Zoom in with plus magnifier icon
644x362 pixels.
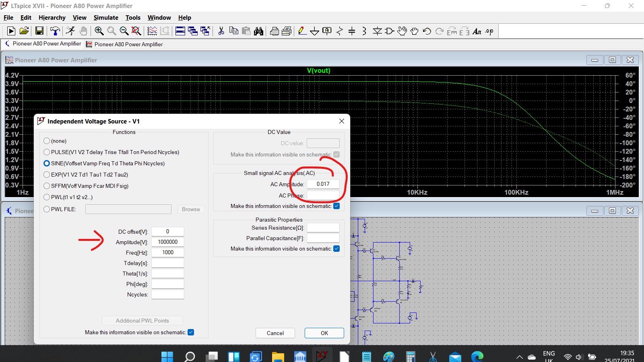click(99, 31)
